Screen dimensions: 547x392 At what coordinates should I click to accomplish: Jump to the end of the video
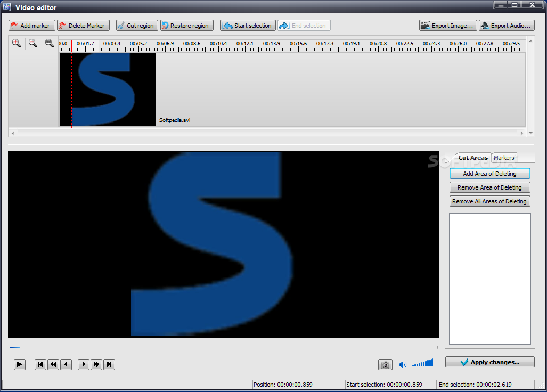coord(109,364)
